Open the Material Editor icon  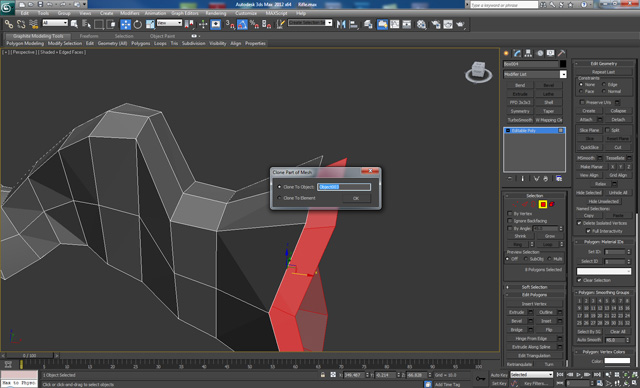tap(421, 24)
